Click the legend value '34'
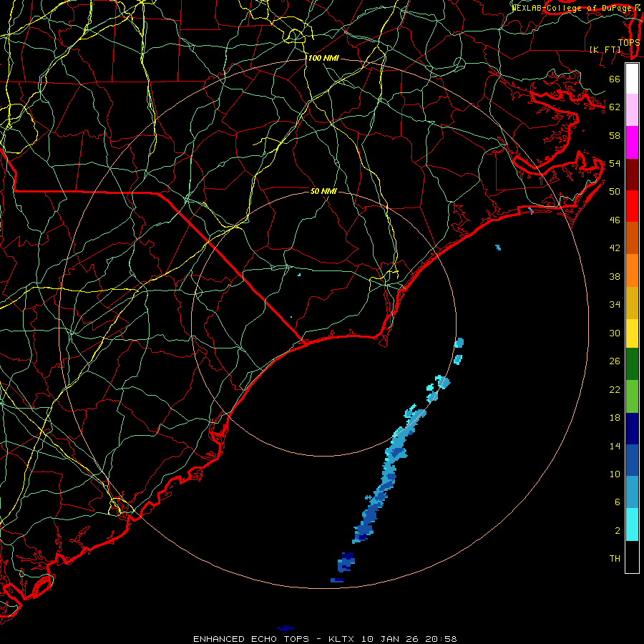 click(615, 304)
